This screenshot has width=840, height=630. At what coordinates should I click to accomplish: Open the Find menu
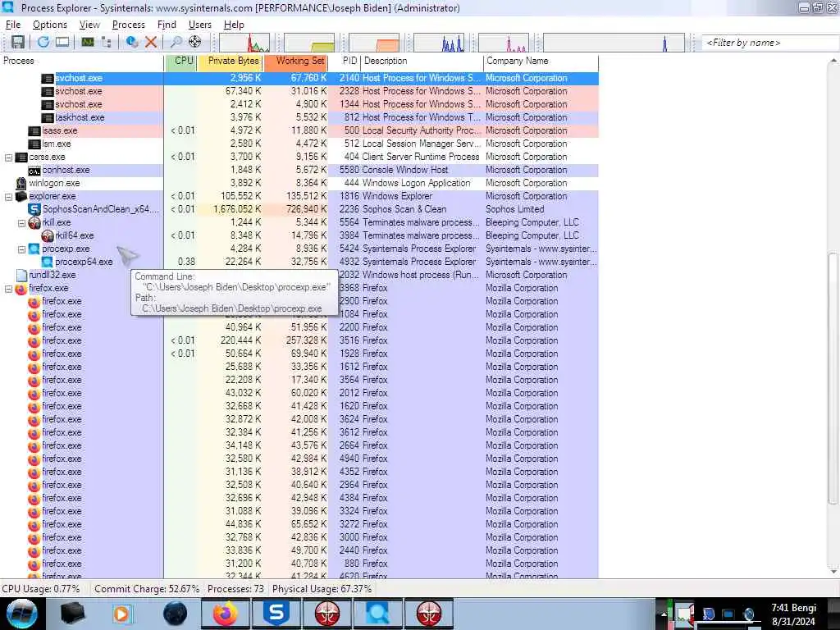[x=167, y=25]
